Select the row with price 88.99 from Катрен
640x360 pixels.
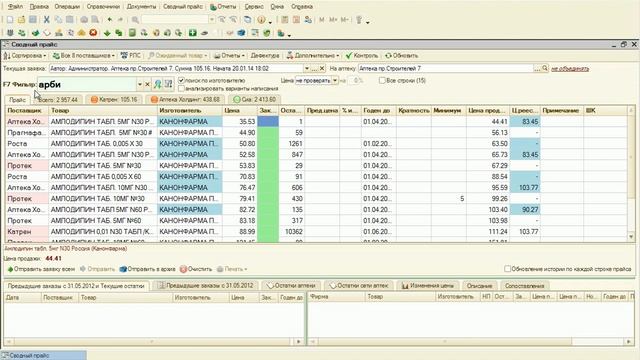click(x=316, y=231)
